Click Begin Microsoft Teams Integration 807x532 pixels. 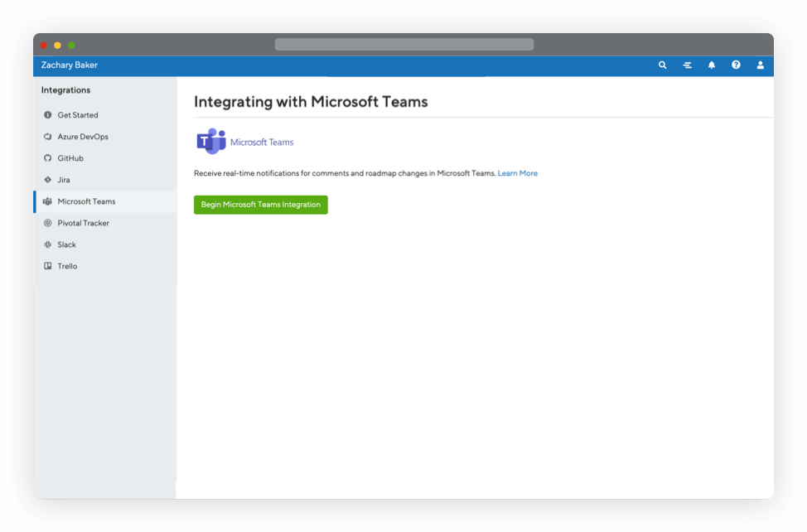(260, 204)
